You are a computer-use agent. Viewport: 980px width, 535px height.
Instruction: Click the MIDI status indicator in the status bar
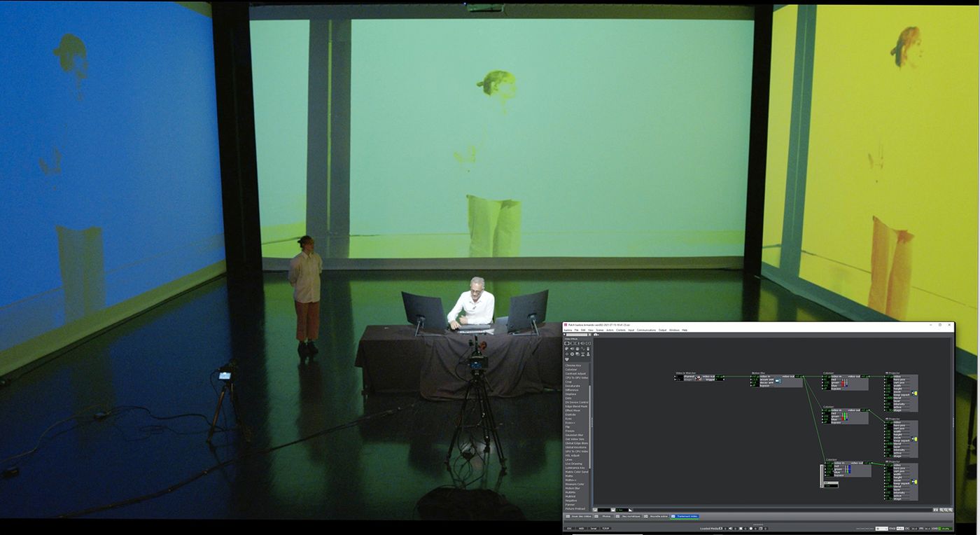pos(581,528)
